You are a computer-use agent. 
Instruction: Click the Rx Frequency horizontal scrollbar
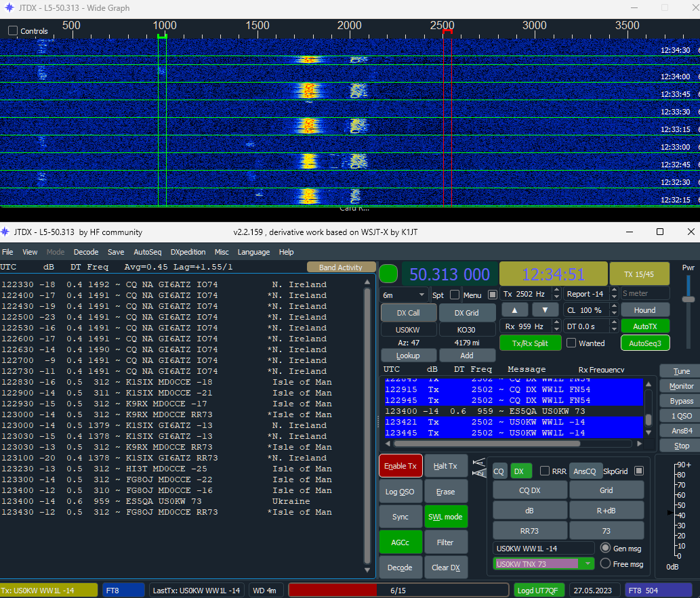coord(487,444)
